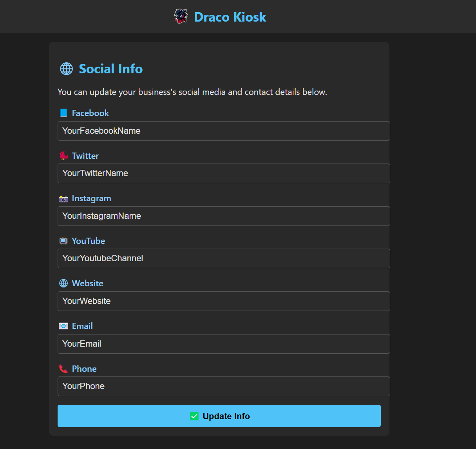Click the Draco Kiosk title link
The width and height of the screenshot is (476, 449).
coord(230,17)
